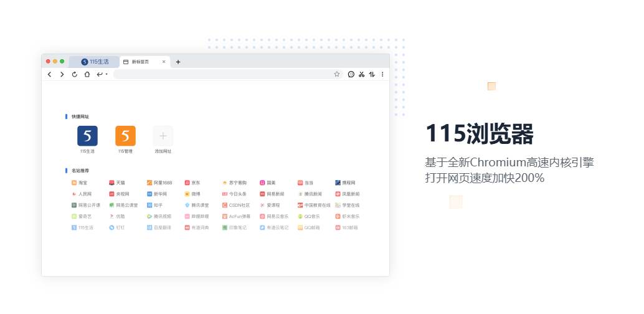Open the 哔哩哔哩 link

[x=197, y=216]
